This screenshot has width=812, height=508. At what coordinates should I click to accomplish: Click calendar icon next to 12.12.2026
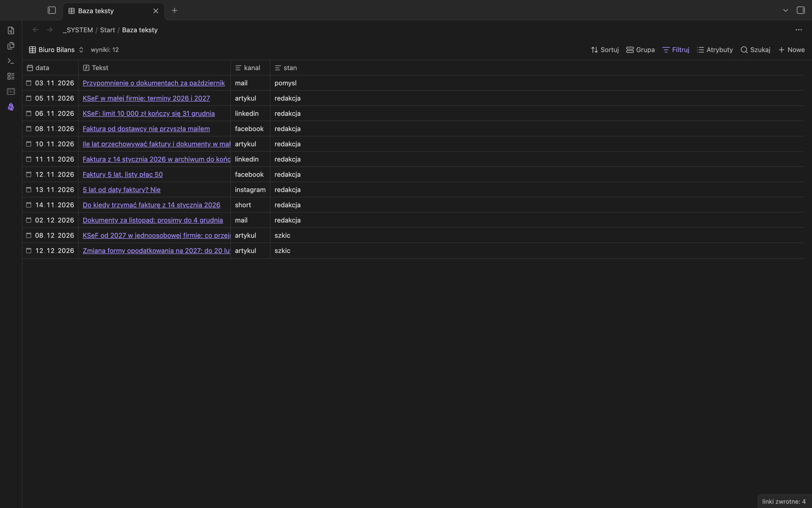point(29,250)
